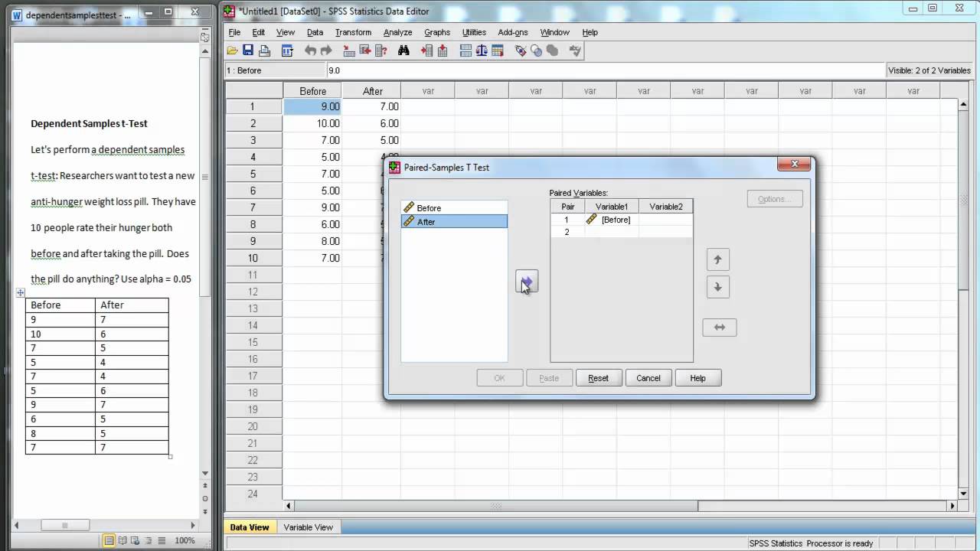The height and width of the screenshot is (551, 980).
Task: Open the File menu in SPSS
Action: pyautogui.click(x=234, y=32)
